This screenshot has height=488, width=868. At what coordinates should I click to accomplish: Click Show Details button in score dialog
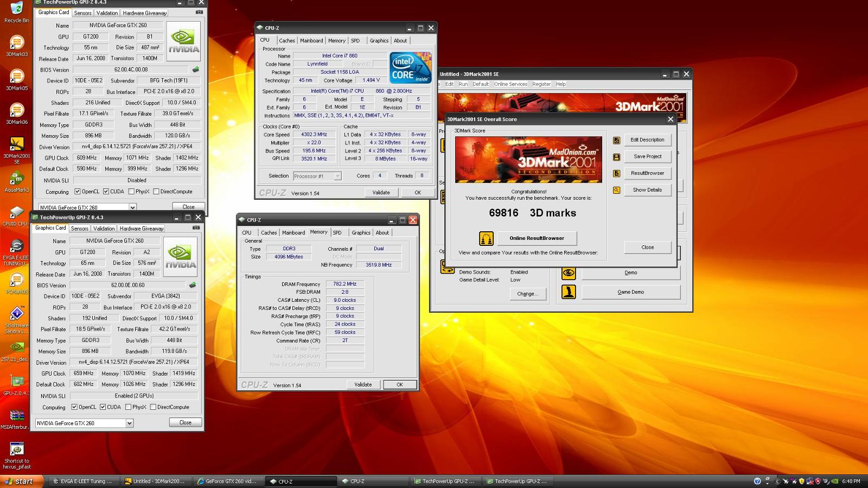tap(647, 190)
